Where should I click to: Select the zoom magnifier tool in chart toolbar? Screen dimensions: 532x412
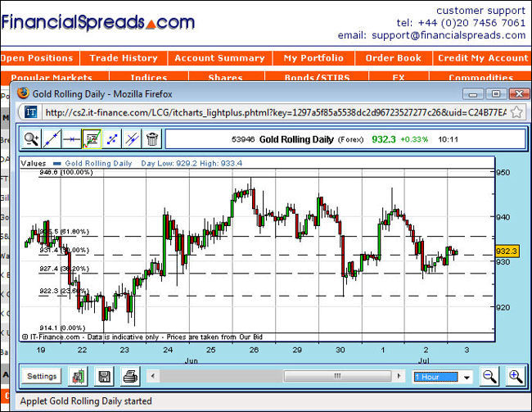point(31,139)
